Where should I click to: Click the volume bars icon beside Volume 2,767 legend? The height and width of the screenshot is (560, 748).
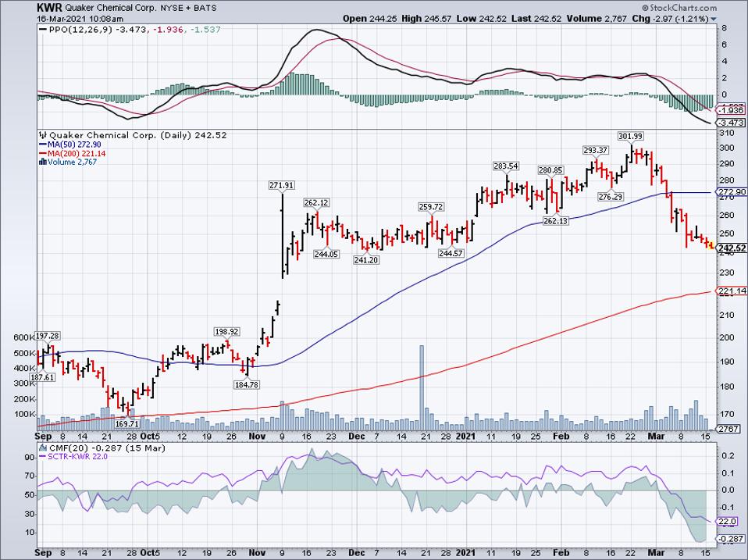pyautogui.click(x=42, y=162)
